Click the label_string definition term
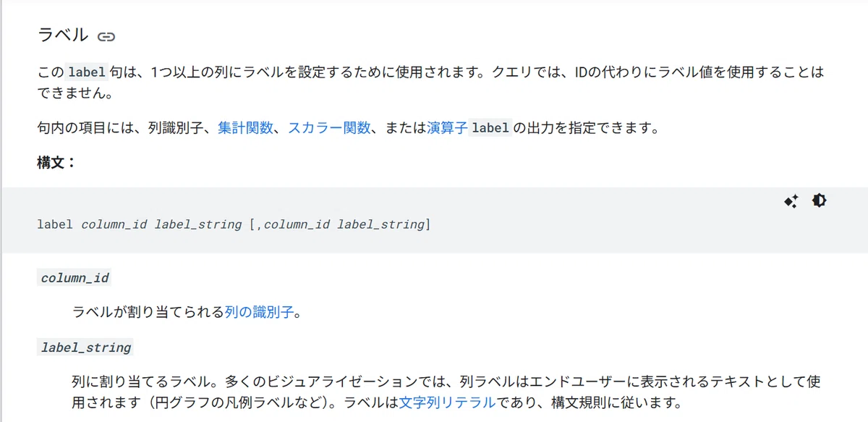The image size is (868, 422). point(85,347)
